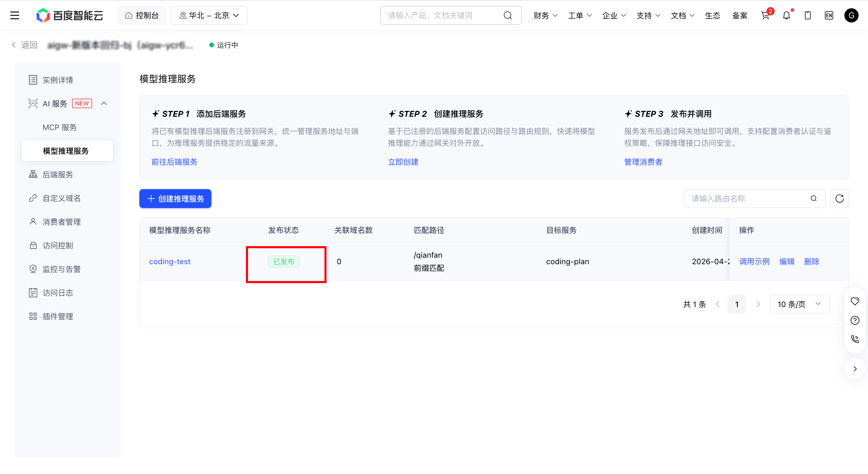Focus the route name search field
Screen dimensions: 868x474
(754, 199)
